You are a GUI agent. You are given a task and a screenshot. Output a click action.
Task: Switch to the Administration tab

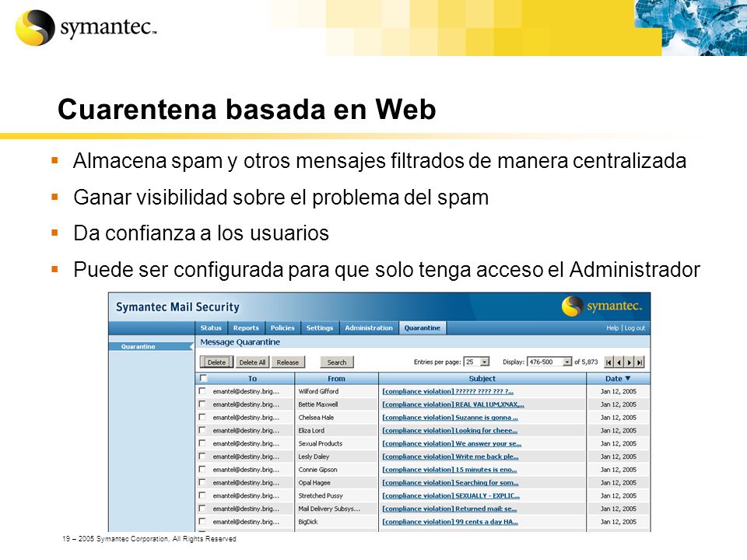tap(369, 327)
